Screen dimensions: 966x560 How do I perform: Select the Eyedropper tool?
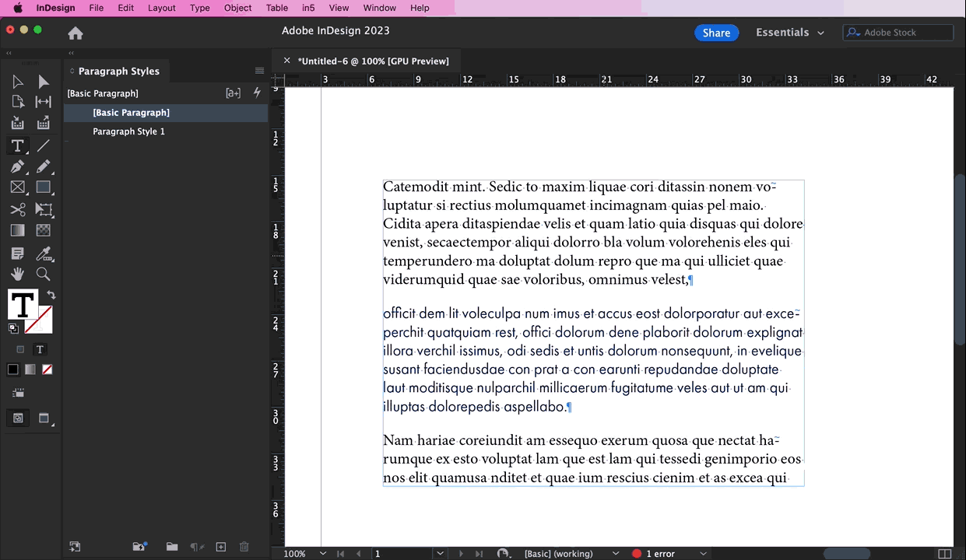pyautogui.click(x=44, y=254)
